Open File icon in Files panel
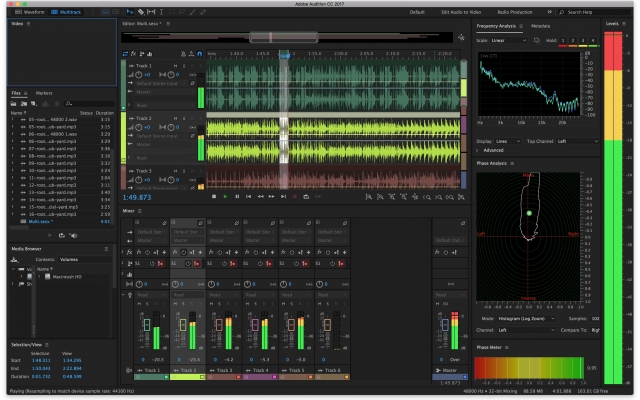This screenshot has width=640, height=400. (x=13, y=104)
